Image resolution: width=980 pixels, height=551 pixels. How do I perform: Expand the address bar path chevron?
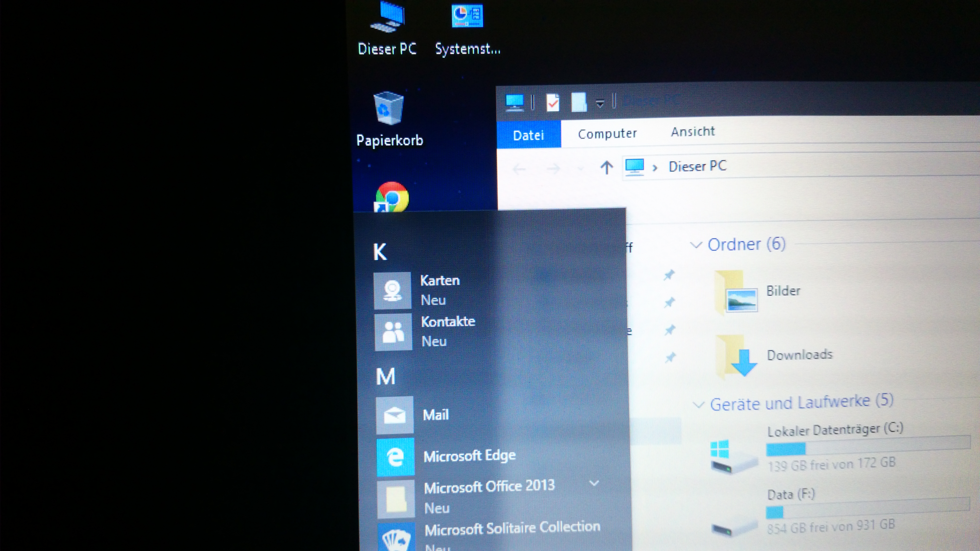coord(655,168)
